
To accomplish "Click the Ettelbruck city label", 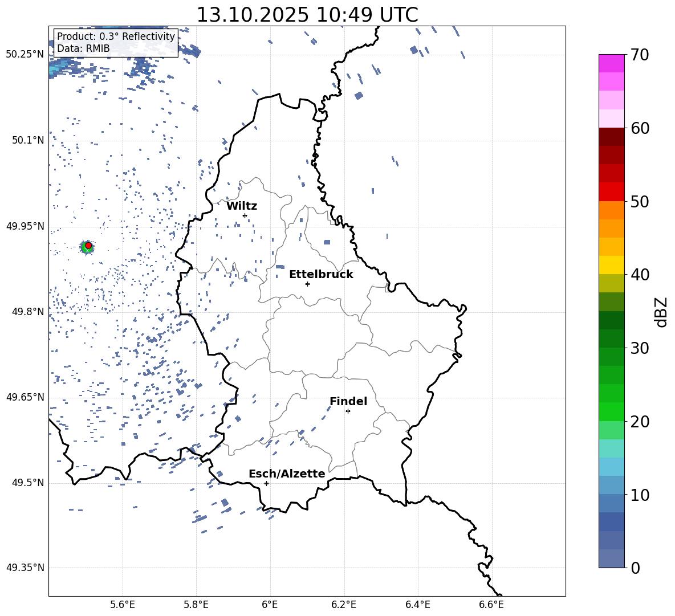I will coord(321,275).
